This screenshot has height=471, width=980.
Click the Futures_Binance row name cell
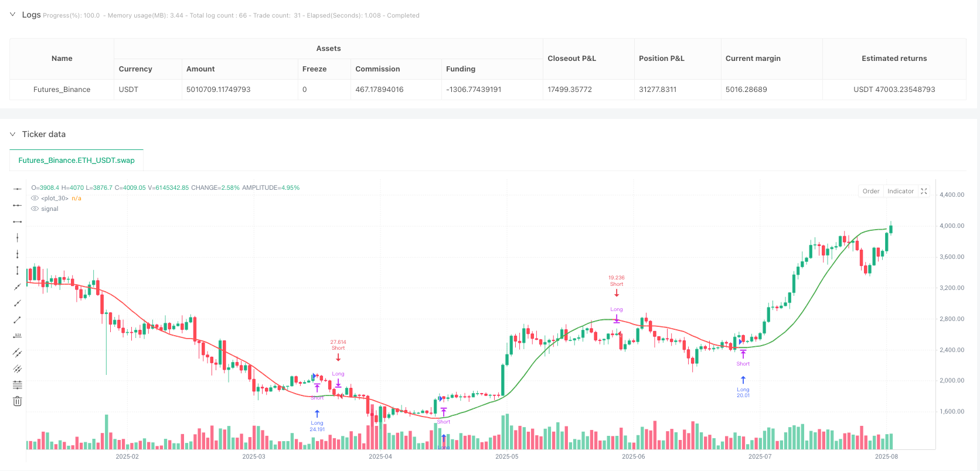click(x=62, y=90)
